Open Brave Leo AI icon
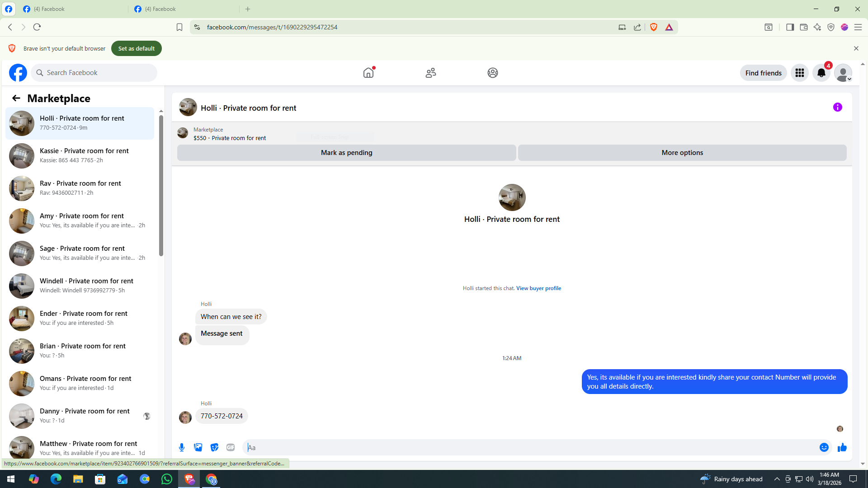Viewport: 868px width, 488px height. point(817,27)
